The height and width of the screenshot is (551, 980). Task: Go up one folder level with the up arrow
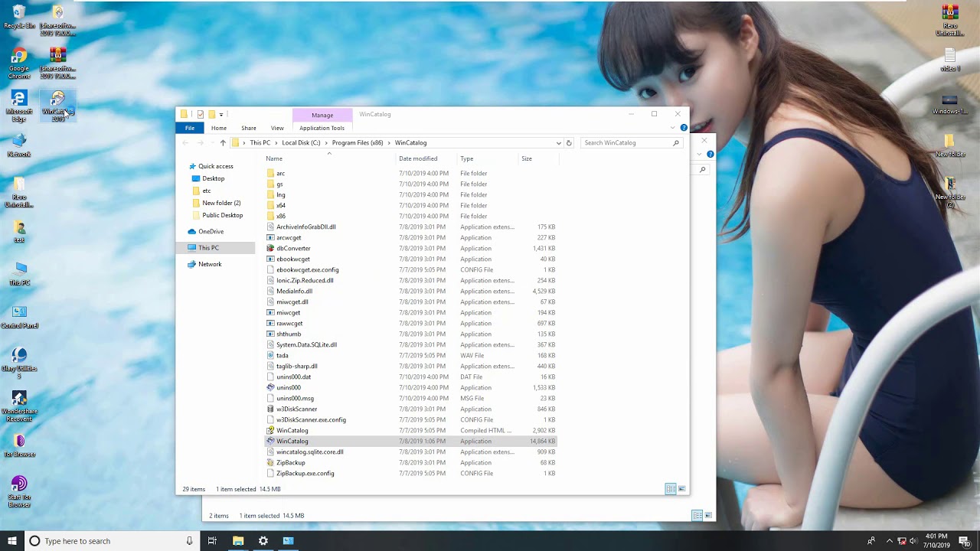tap(223, 143)
